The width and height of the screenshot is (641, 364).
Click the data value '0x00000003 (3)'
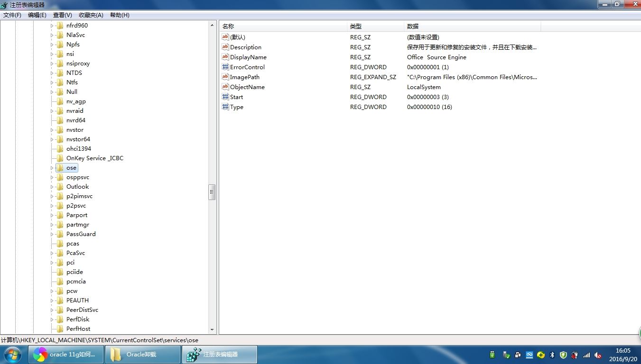[x=427, y=97]
